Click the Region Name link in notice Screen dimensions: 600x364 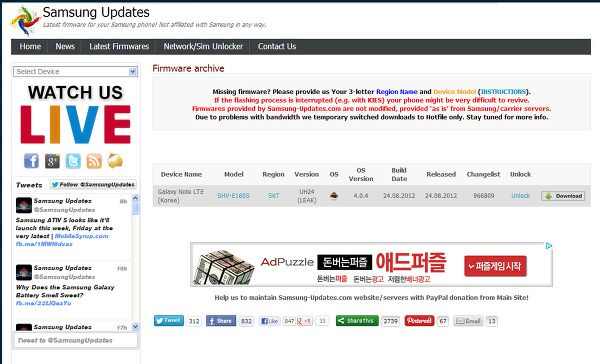[396, 92]
